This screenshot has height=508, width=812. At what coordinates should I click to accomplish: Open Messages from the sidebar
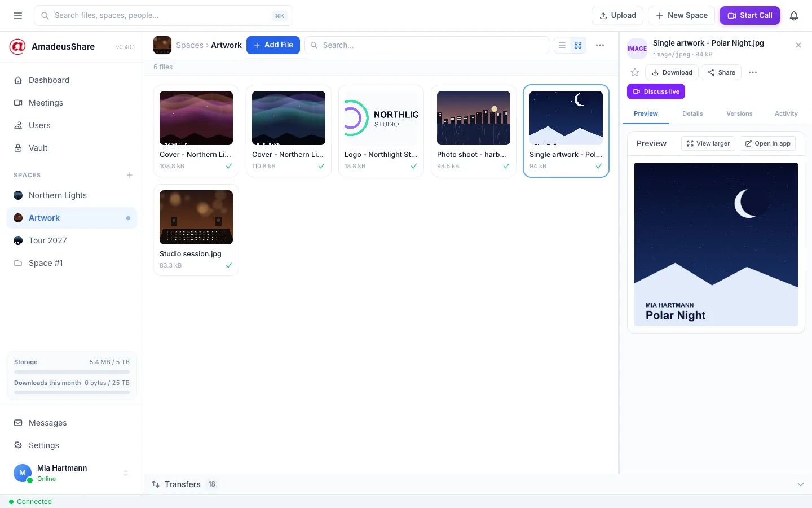tap(72, 423)
